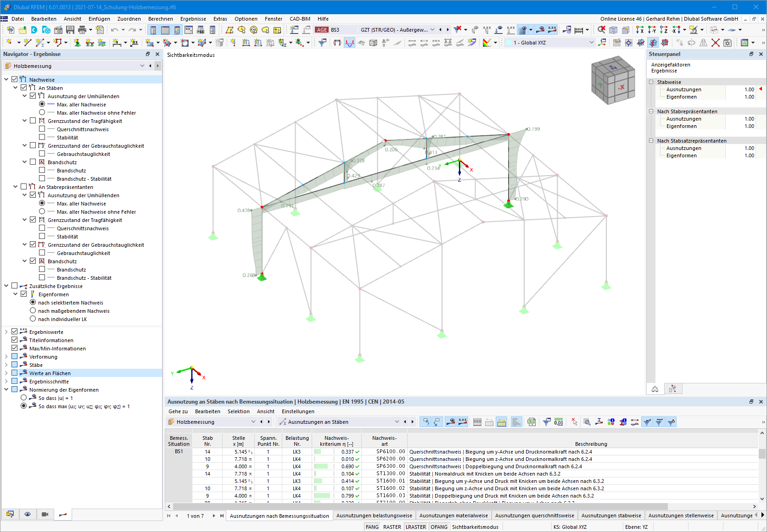Toggle the Titelinformationen checkbox
This screenshot has width=767, height=532.
point(14,340)
